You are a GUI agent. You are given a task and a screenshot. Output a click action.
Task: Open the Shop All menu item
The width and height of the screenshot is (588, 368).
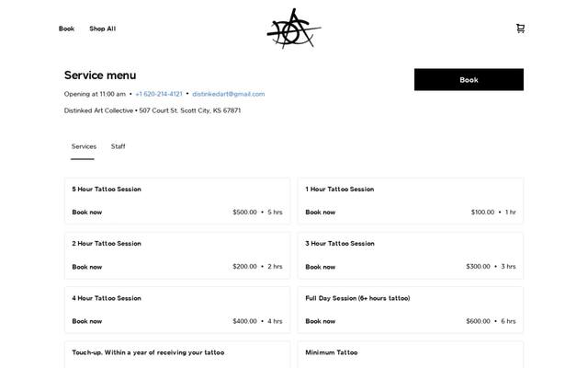point(102,29)
